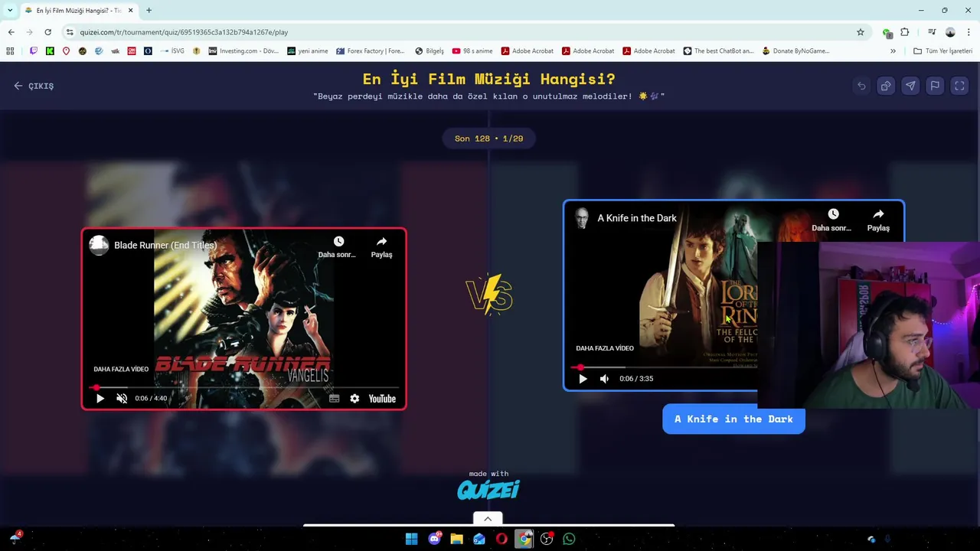Play the Blade Runner video
The image size is (980, 551).
tap(100, 398)
